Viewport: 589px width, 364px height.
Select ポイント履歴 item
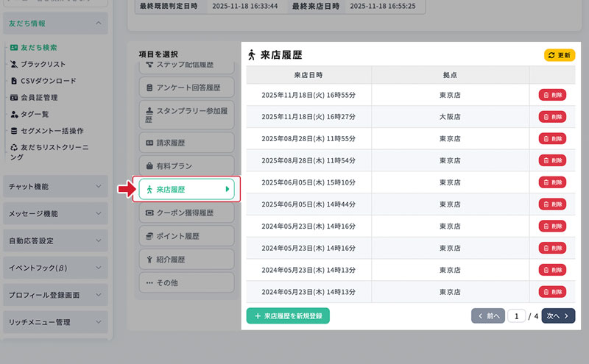pos(186,236)
